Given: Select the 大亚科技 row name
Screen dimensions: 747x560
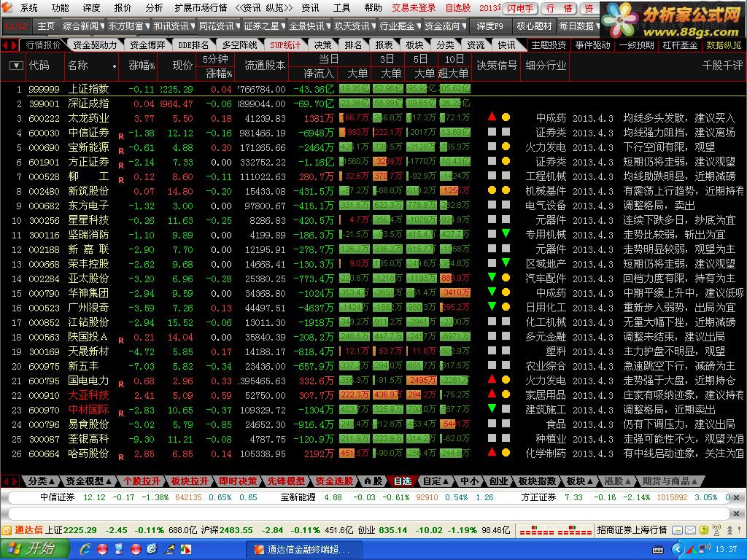Looking at the screenshot, I should coord(88,395).
